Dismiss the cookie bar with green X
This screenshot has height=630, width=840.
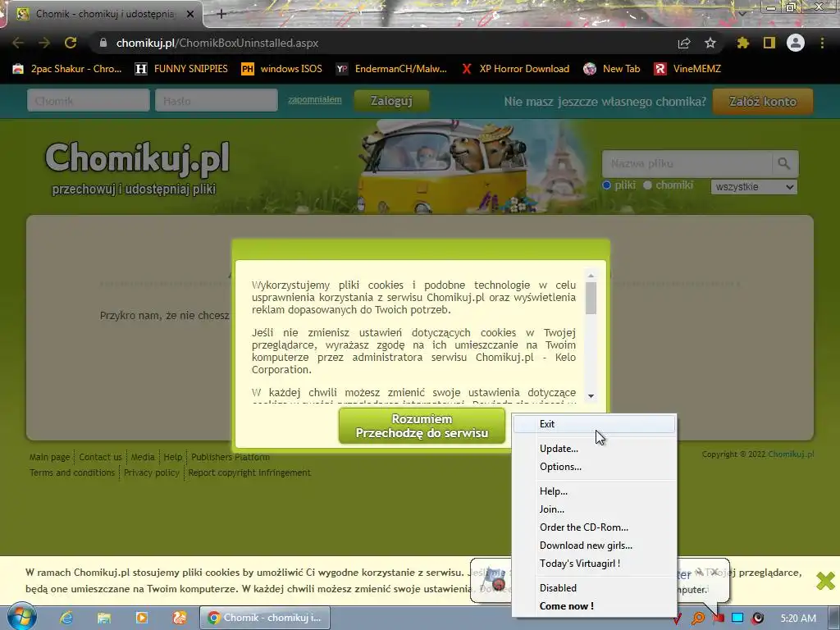click(825, 580)
